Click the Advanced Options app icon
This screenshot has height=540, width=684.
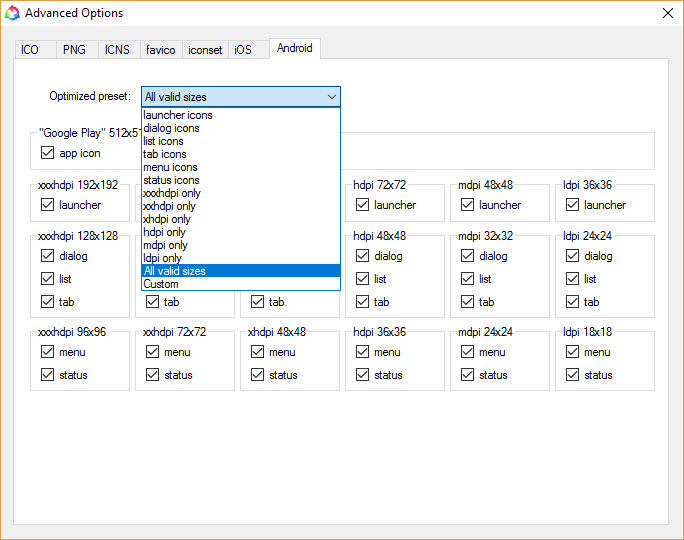(x=12, y=13)
